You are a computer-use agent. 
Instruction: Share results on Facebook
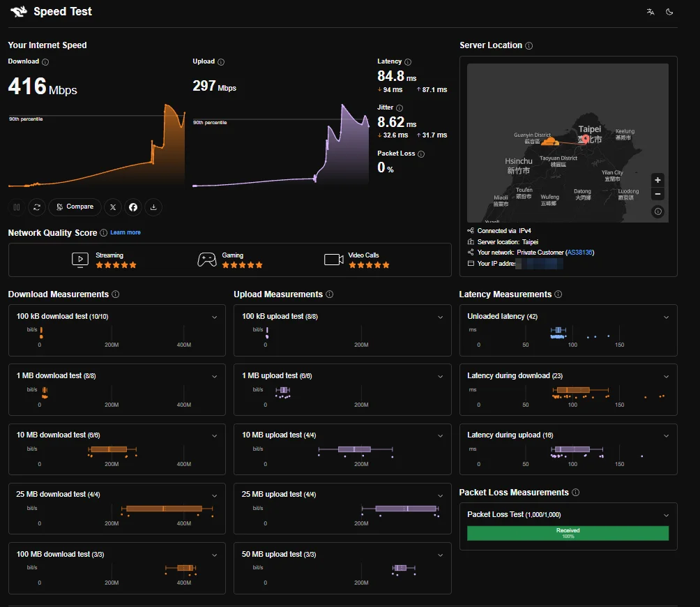tap(133, 207)
